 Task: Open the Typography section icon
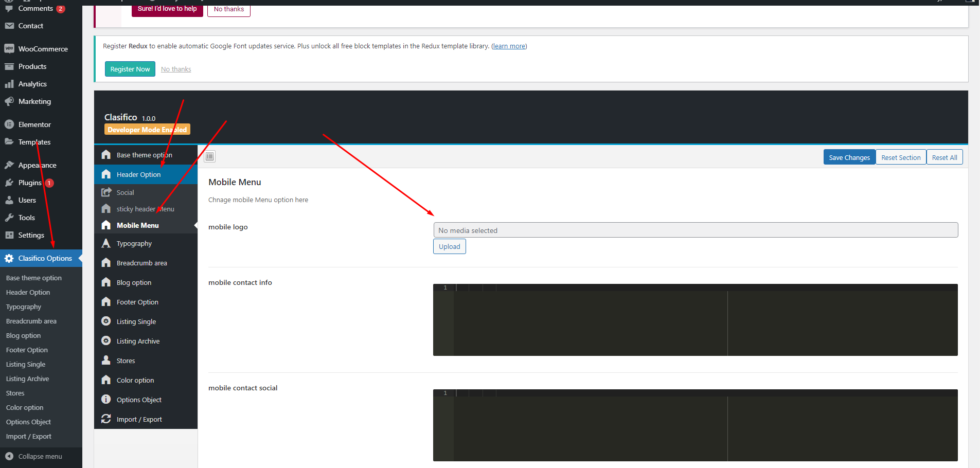coord(106,243)
